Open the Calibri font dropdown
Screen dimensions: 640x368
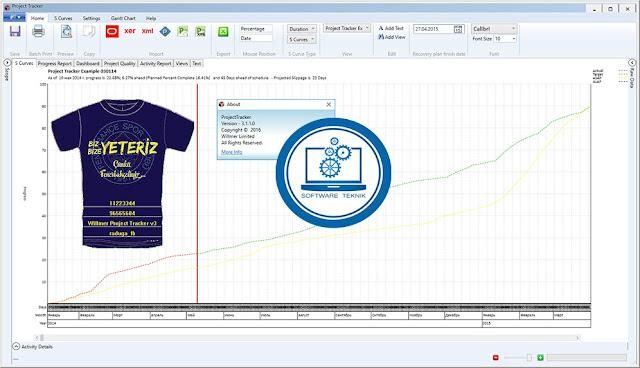(494, 29)
